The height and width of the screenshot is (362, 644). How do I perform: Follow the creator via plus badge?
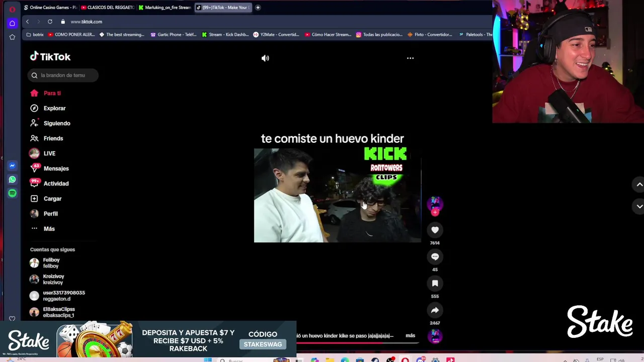[x=435, y=212]
